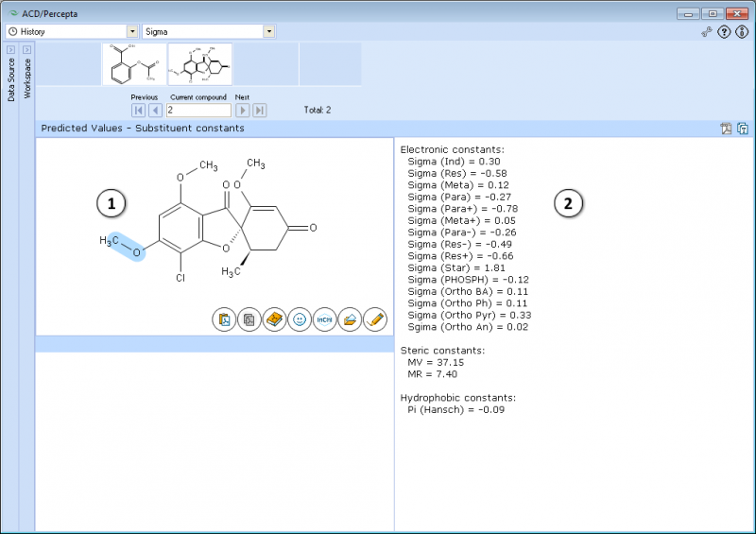
Task: Click the Sigma (Ind) = 0.30 value
Action: 454,162
